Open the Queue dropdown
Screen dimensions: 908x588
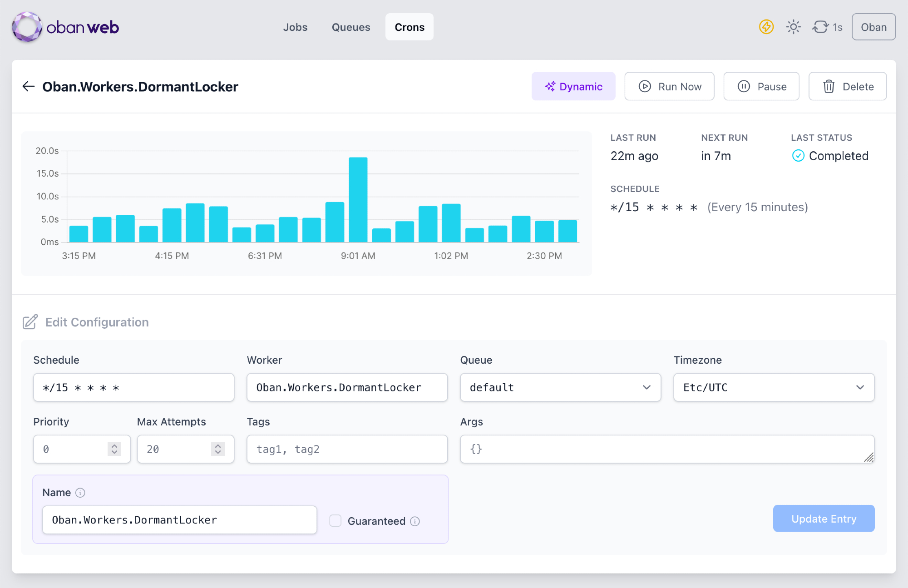(560, 387)
